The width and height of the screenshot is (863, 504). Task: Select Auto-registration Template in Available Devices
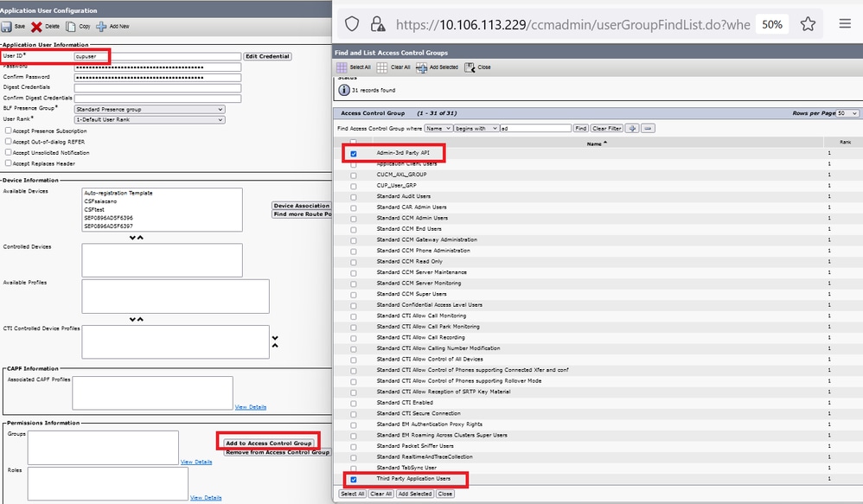(118, 193)
